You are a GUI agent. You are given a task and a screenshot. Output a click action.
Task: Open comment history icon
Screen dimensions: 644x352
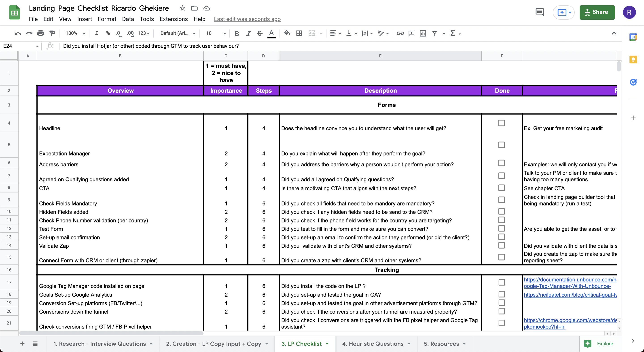[x=540, y=12]
